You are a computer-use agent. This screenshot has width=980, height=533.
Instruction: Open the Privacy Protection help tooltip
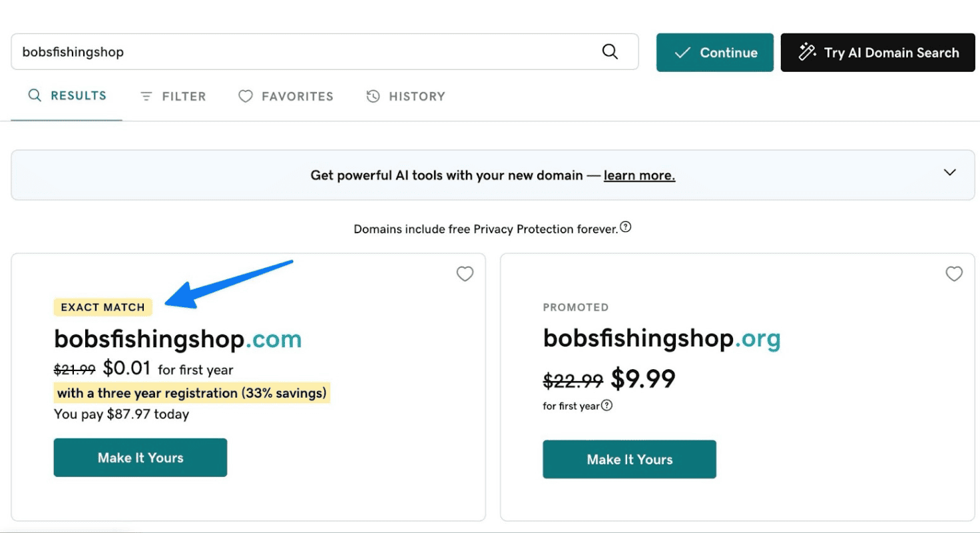click(625, 227)
